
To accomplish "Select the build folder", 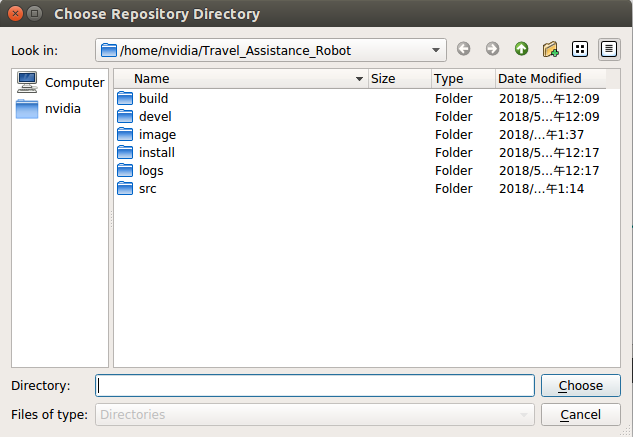I will click(x=153, y=98).
